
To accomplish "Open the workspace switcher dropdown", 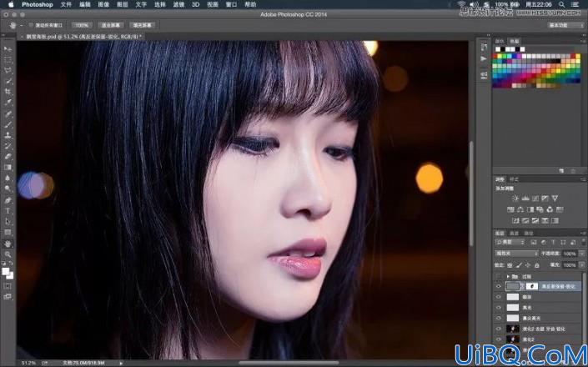I will tap(565, 25).
